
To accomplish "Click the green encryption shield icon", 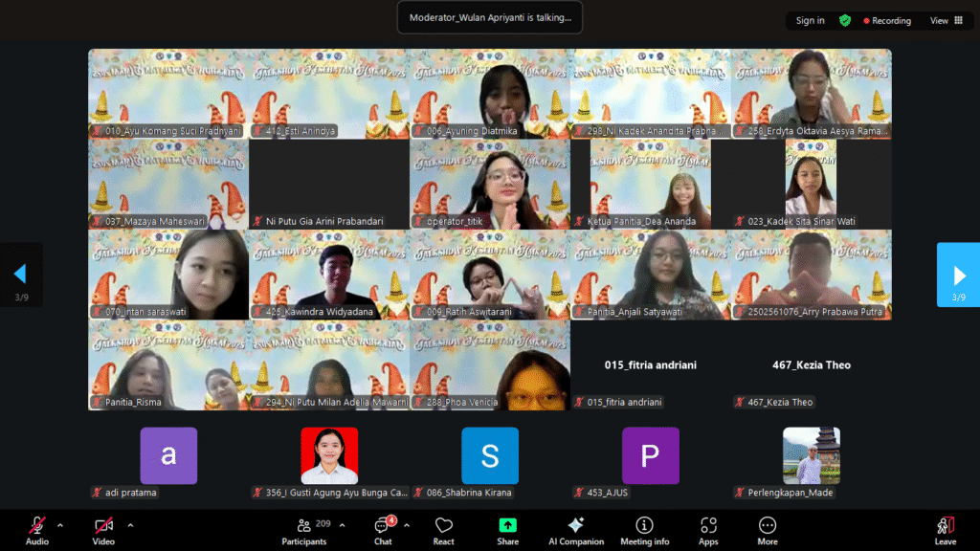I will click(x=845, y=20).
